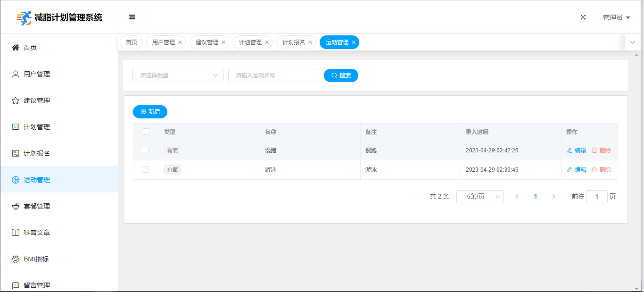This screenshot has height=292, width=644.
Task: Click the 有氧 tag in 慢跑 row
Action: [x=173, y=150]
